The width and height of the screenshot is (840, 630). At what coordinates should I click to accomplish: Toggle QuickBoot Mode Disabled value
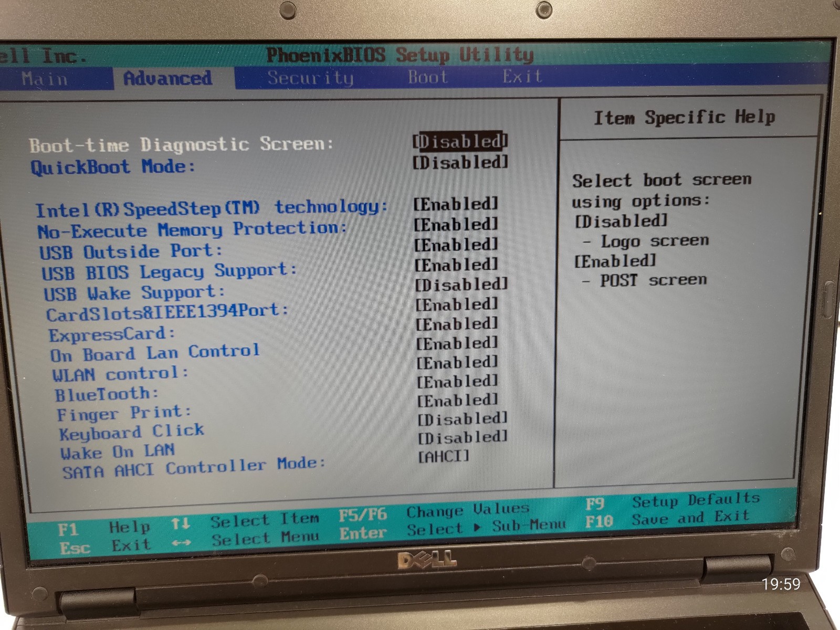pyautogui.click(x=460, y=162)
